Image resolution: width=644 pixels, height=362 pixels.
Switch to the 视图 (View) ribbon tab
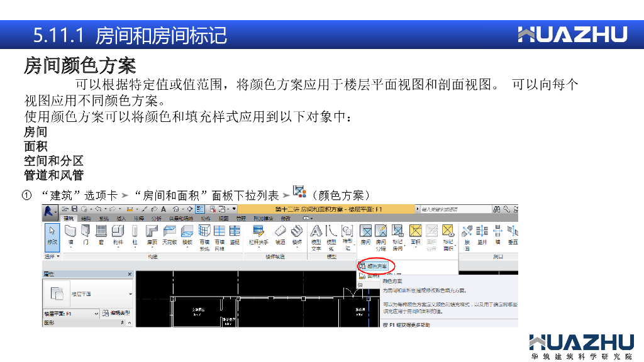point(223,218)
